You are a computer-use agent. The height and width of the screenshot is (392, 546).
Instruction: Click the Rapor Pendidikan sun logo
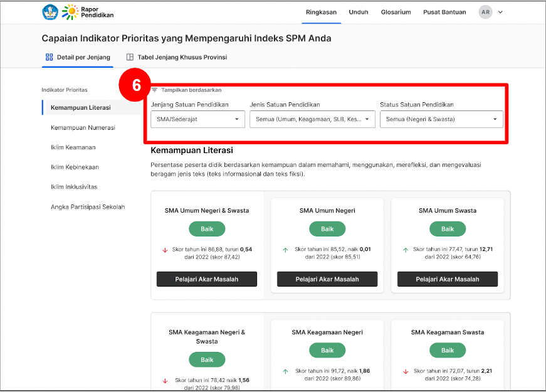tap(71, 12)
